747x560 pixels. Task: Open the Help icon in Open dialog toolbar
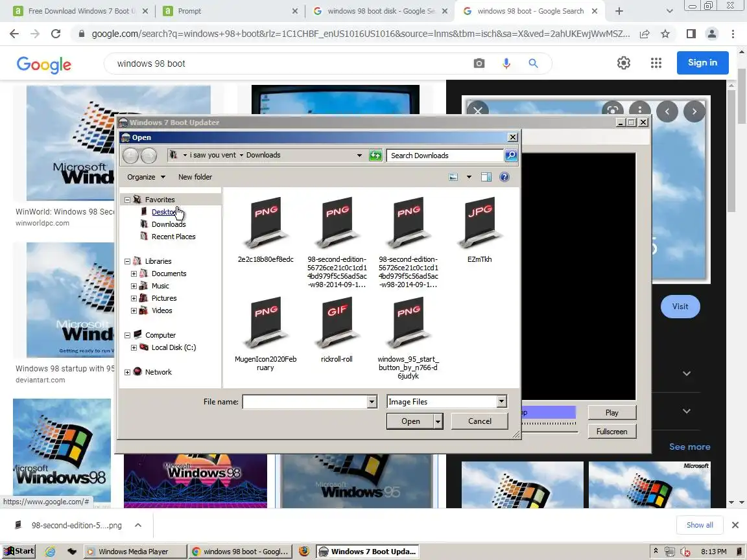point(504,177)
